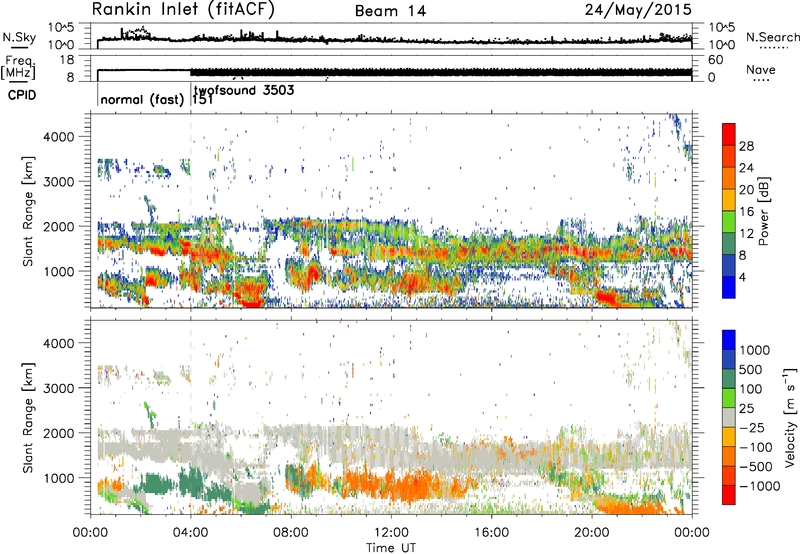Click the '10^5' label left of the noise panel

[x=61, y=27]
